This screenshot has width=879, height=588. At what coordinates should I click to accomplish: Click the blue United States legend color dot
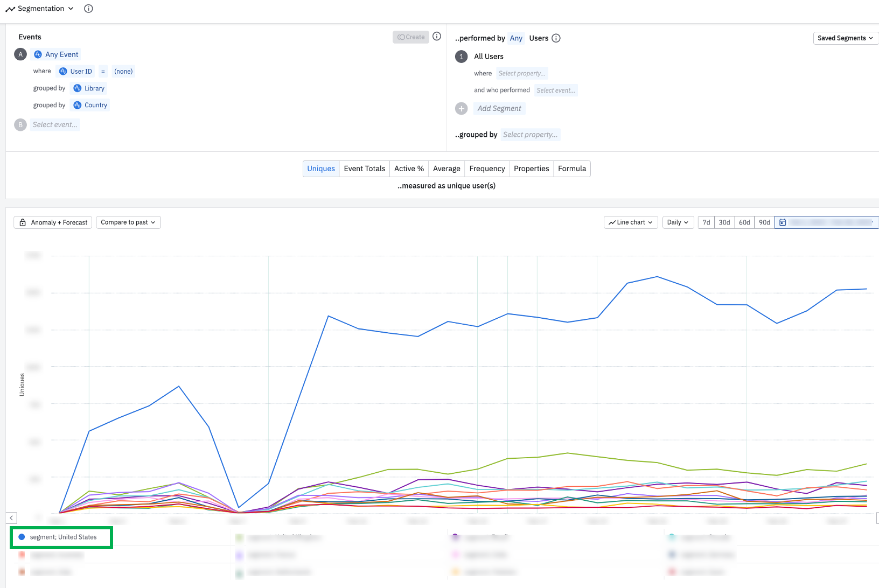click(22, 537)
